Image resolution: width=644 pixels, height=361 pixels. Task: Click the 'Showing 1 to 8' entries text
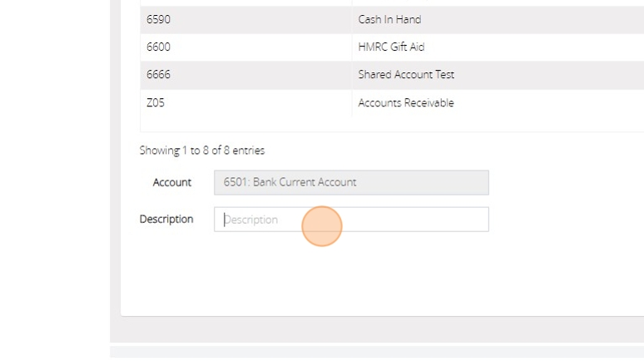click(202, 151)
